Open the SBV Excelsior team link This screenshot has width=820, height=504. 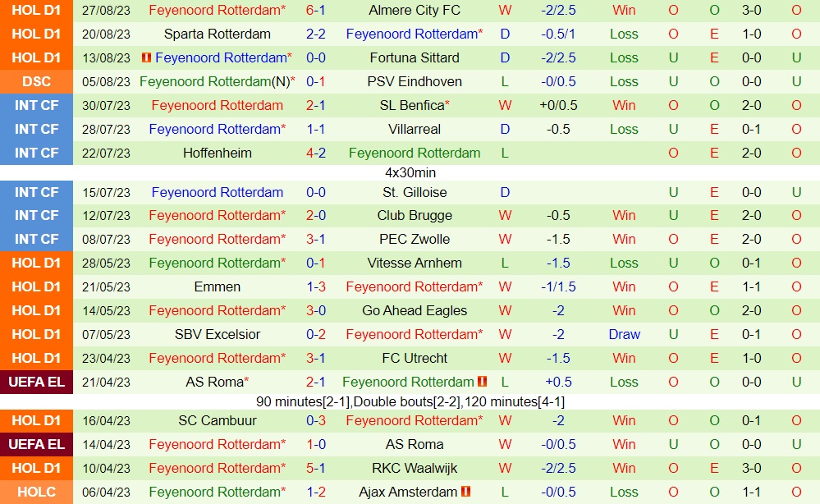point(218,334)
